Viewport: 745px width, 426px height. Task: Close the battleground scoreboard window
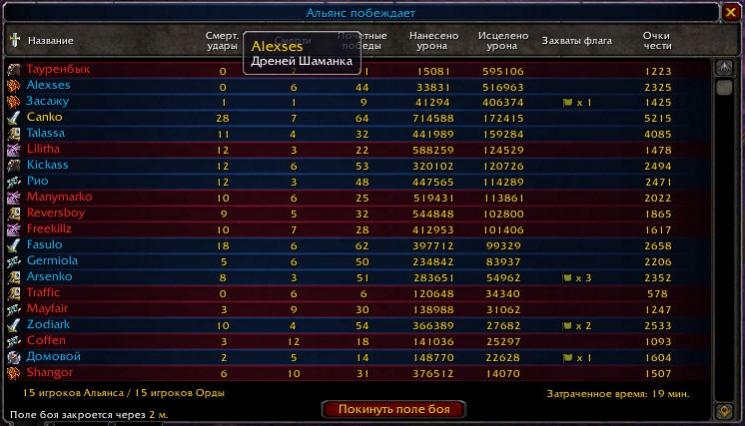(x=731, y=13)
